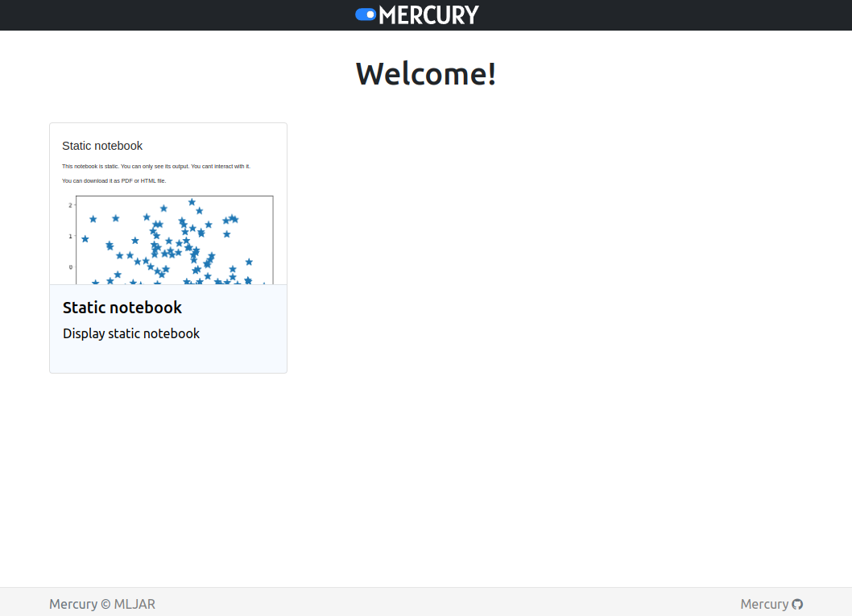Image resolution: width=852 pixels, height=616 pixels.
Task: Click the leftmost star marker in scatter plot
Action: tap(85, 239)
